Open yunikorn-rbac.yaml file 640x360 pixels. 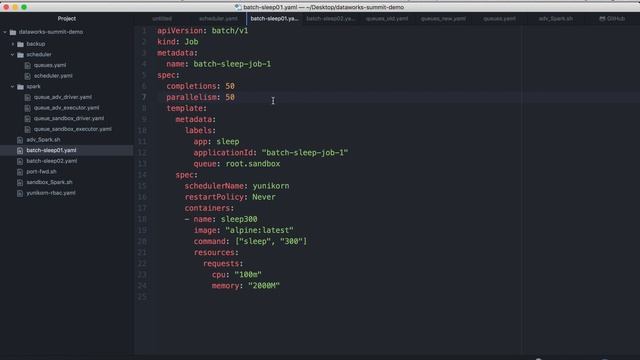51,193
